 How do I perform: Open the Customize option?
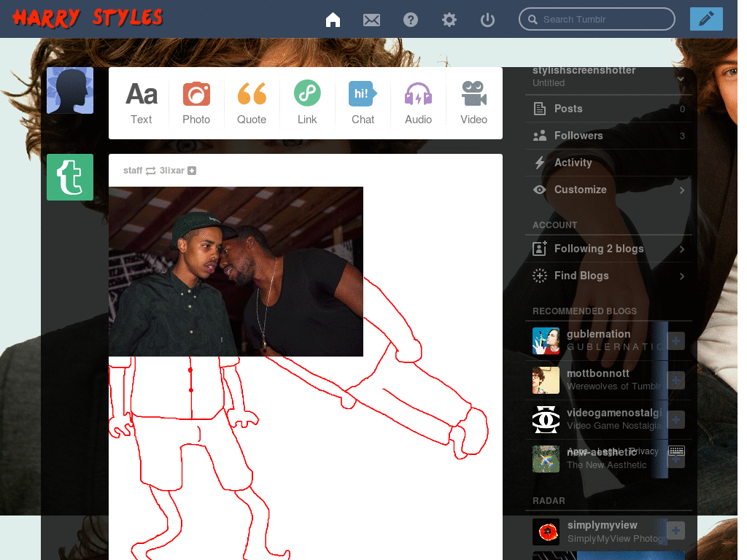click(608, 190)
